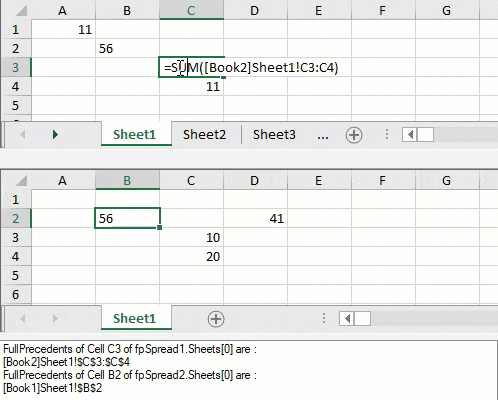Click the top horizontal scrollbar thumb
The height and width of the screenshot is (400, 498).
click(x=426, y=135)
